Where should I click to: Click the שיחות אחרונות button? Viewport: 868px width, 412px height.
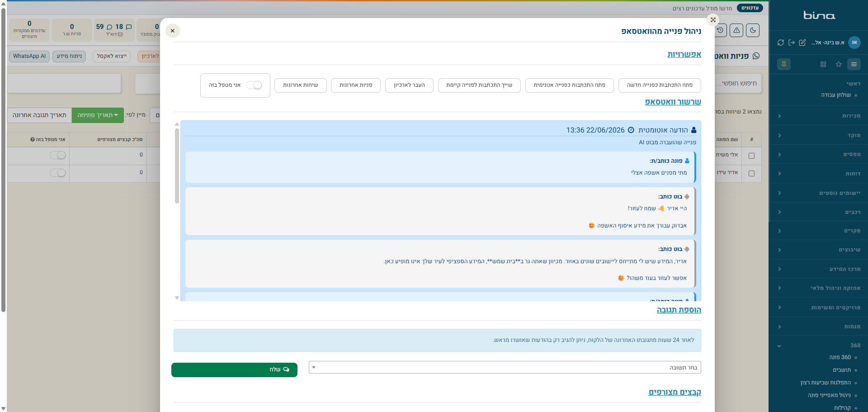click(301, 85)
